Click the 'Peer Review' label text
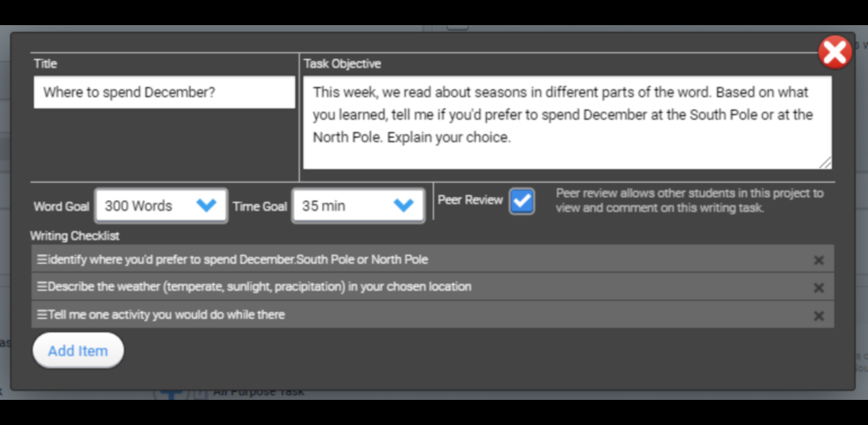Viewport: 868px width, 425px height. coord(470,199)
